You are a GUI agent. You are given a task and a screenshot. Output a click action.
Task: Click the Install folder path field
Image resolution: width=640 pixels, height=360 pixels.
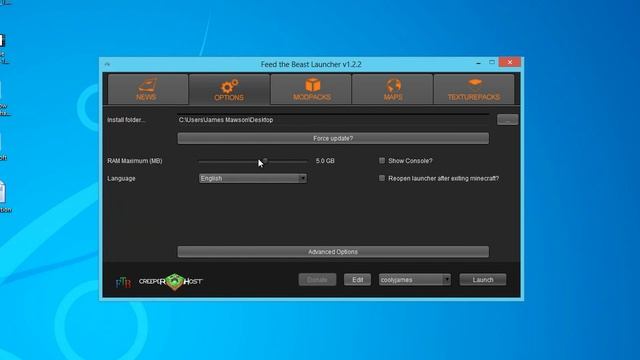333,120
